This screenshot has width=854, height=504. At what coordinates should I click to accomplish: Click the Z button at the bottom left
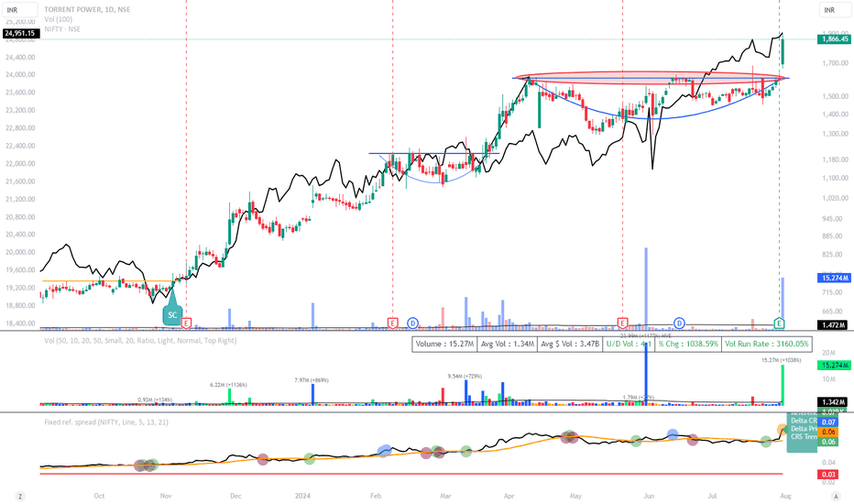click(x=20, y=496)
